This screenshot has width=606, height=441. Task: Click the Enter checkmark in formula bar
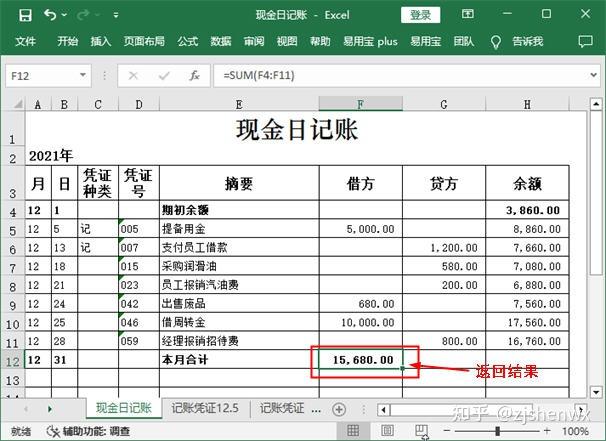[x=163, y=75]
